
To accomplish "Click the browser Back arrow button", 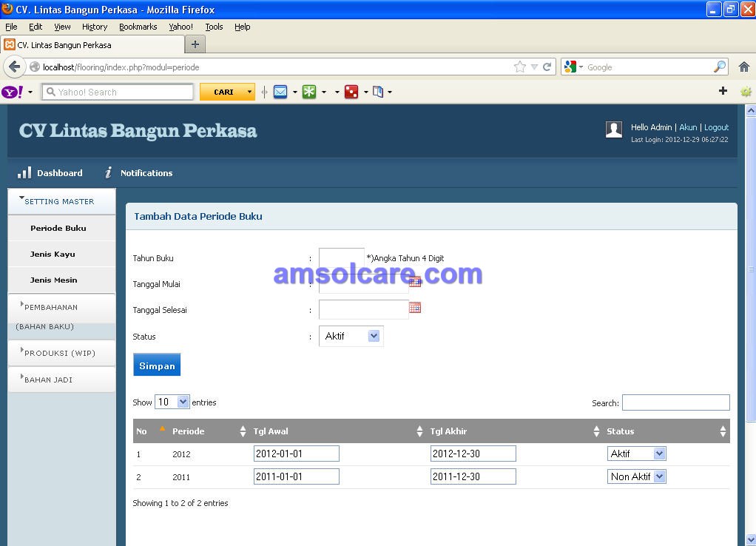I will point(15,67).
